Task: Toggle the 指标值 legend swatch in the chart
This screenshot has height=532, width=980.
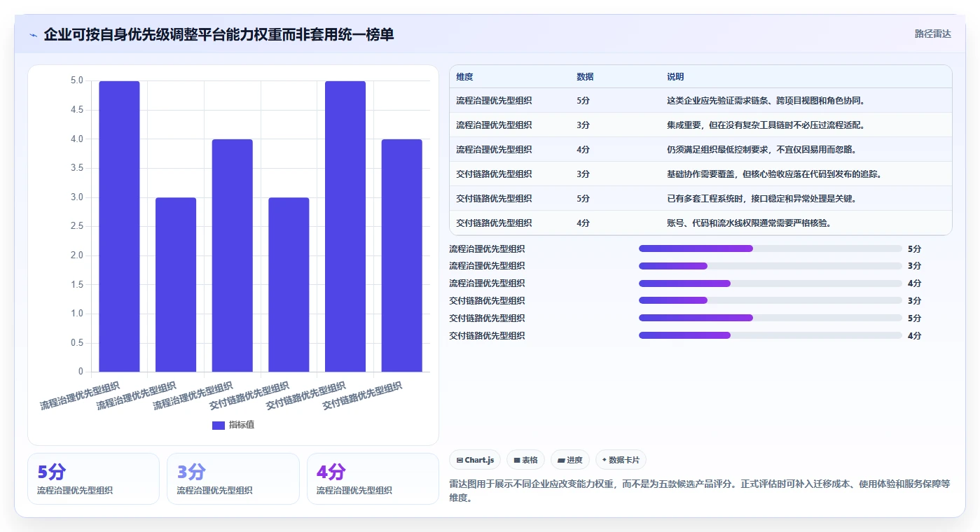Action: coord(219,425)
